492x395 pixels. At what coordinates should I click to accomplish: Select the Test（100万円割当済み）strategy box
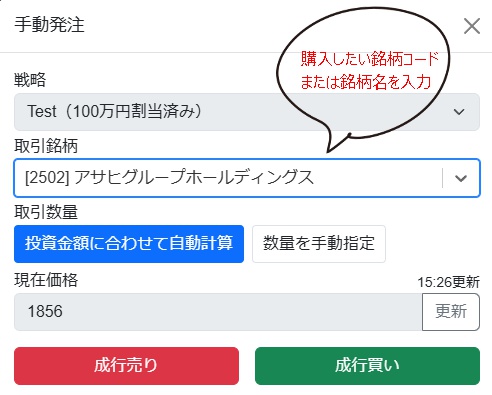click(247, 112)
